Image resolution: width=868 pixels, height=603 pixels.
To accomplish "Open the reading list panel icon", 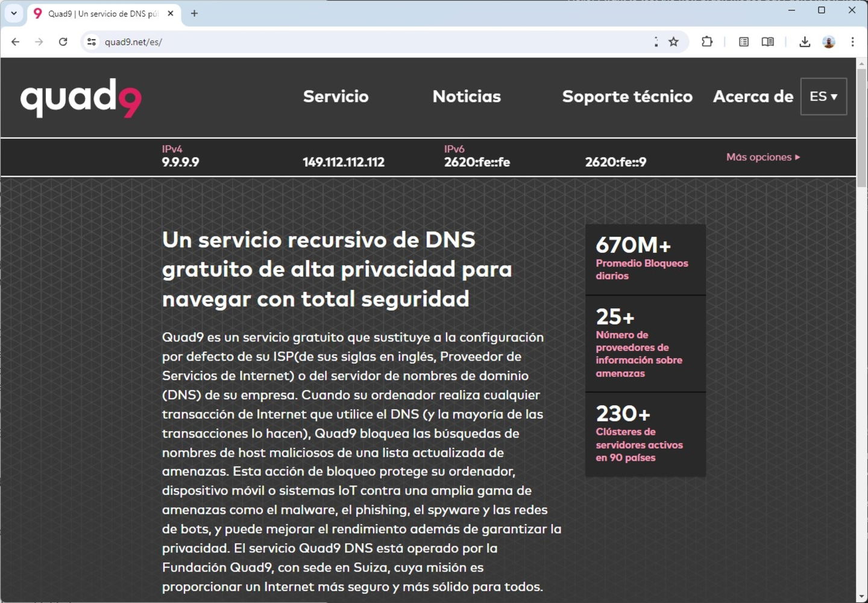I will pos(744,42).
